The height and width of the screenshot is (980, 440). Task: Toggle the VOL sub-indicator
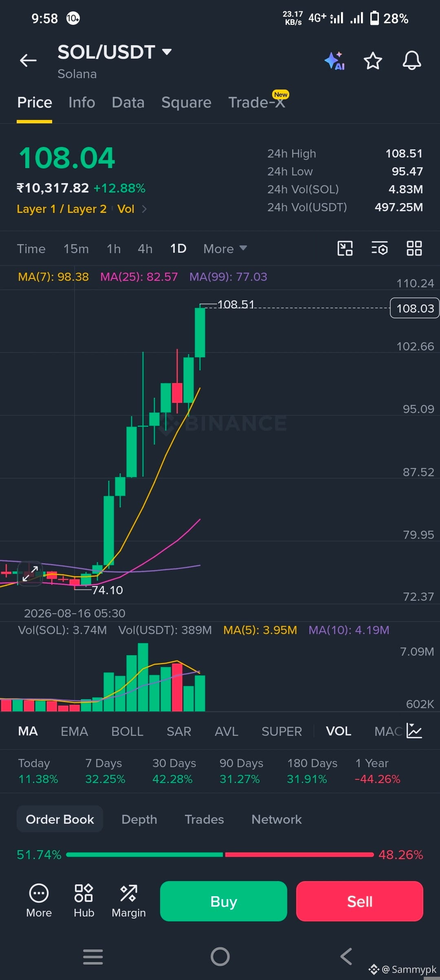(339, 731)
